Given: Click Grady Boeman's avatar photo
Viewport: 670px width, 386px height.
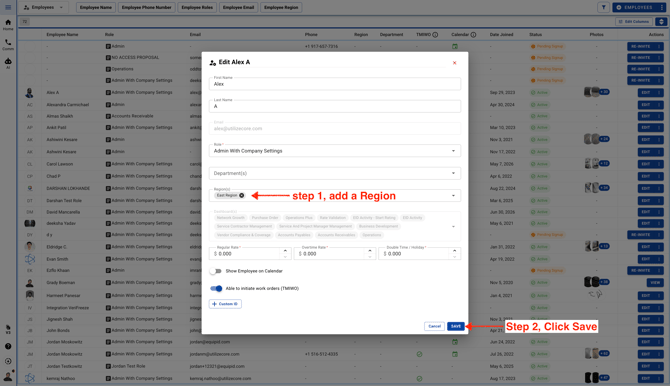Looking at the screenshot, I should coord(29,283).
